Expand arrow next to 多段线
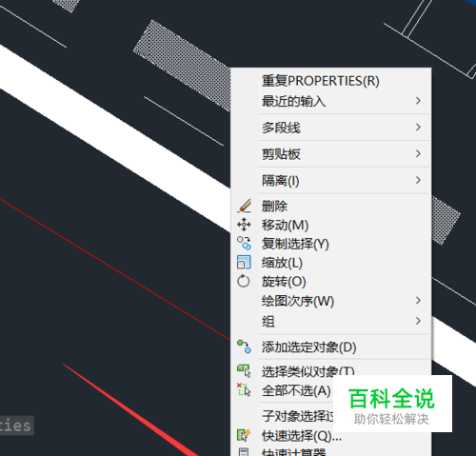Screen dimensions: 476x456 pos(418,128)
